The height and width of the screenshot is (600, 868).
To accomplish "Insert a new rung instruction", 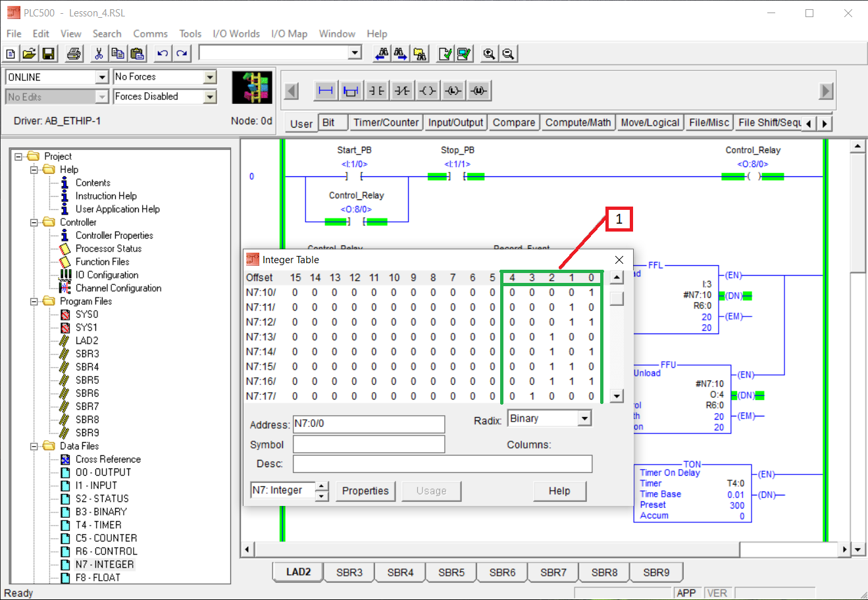I will coord(325,91).
